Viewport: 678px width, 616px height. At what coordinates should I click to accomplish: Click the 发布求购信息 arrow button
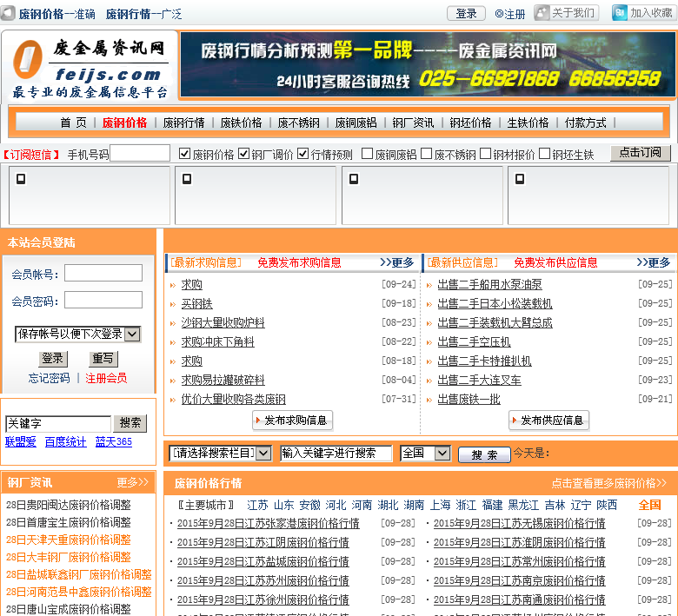pyautogui.click(x=293, y=421)
